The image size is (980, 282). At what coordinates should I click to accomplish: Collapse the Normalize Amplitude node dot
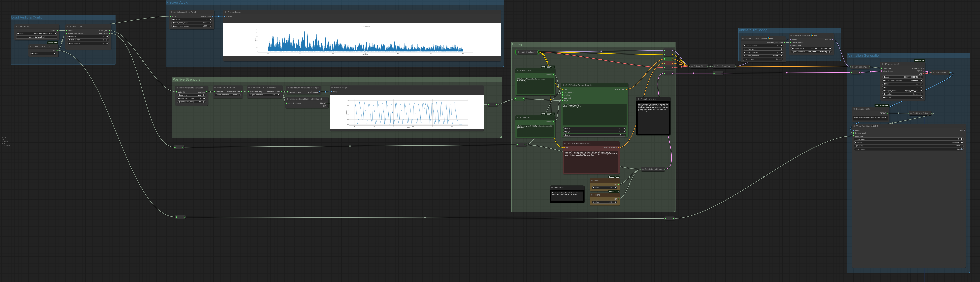[215, 88]
